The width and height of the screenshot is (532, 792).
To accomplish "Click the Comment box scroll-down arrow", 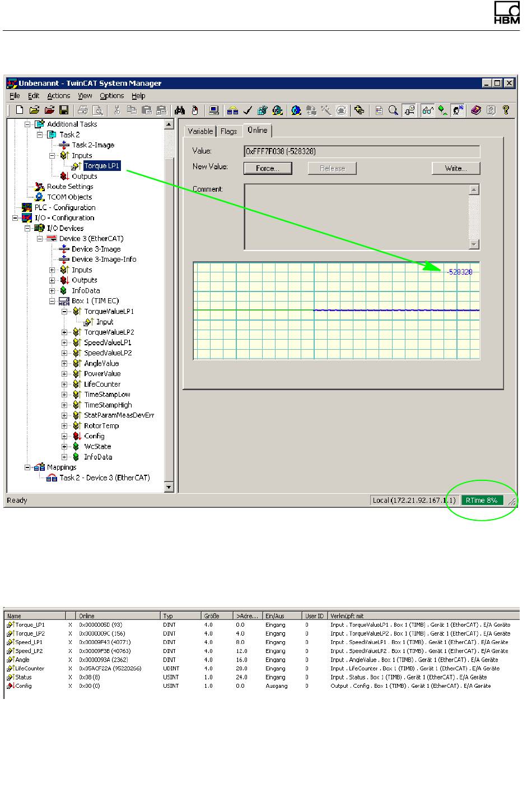I will pos(474,244).
